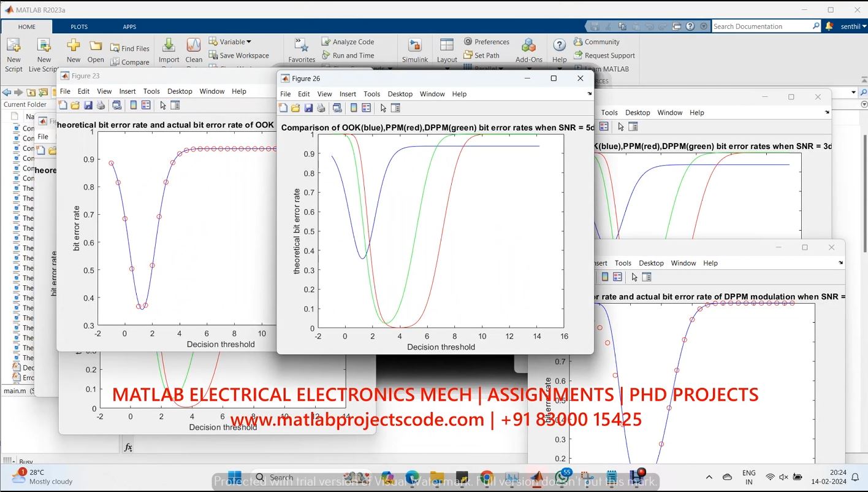The height and width of the screenshot is (492, 868).
Task: Click in the Search Documentation field
Action: 760,26
